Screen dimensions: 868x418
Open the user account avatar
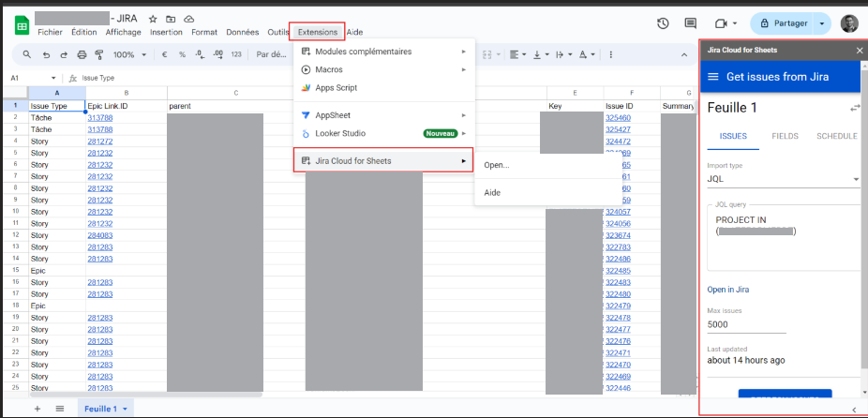849,23
